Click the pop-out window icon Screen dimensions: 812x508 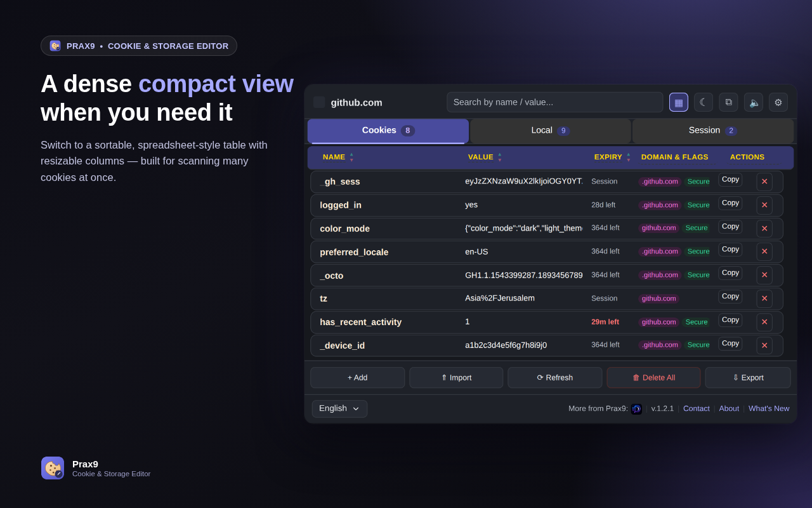pyautogui.click(x=729, y=102)
